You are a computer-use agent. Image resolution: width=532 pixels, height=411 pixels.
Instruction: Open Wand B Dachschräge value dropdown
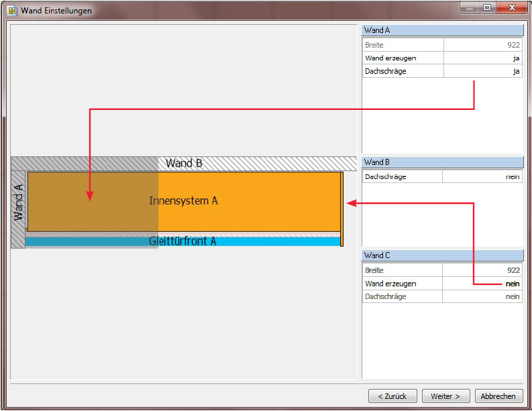(482, 177)
